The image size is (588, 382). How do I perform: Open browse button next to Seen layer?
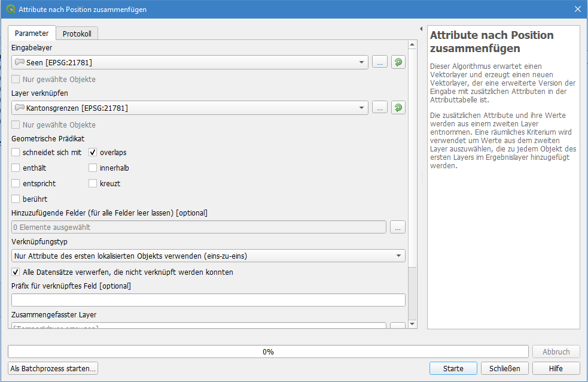[380, 62]
